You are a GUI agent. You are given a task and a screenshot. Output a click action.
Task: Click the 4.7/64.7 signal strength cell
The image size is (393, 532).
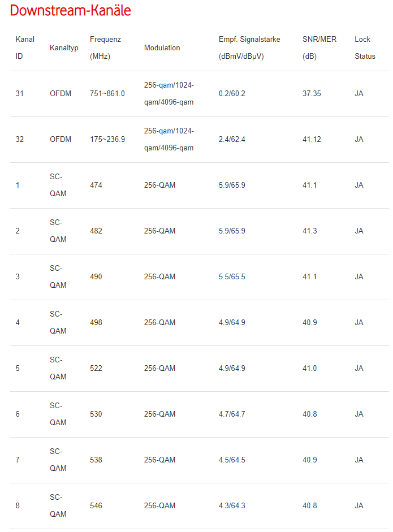[x=232, y=414]
